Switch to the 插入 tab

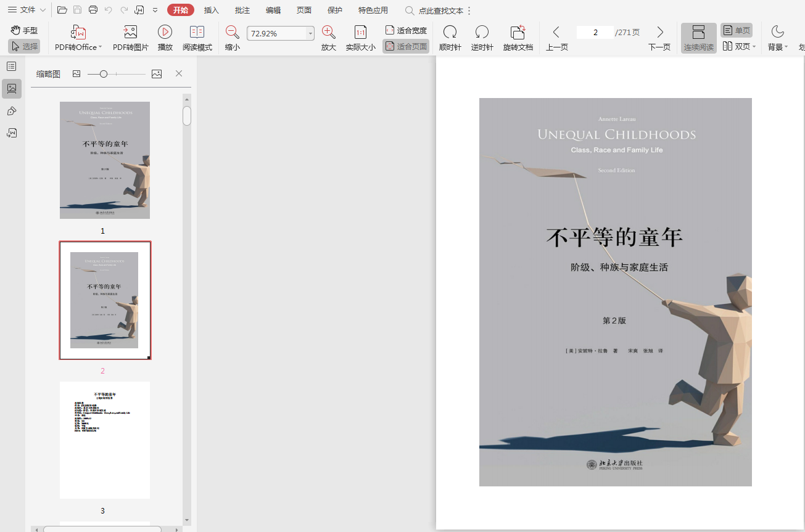pyautogui.click(x=212, y=10)
